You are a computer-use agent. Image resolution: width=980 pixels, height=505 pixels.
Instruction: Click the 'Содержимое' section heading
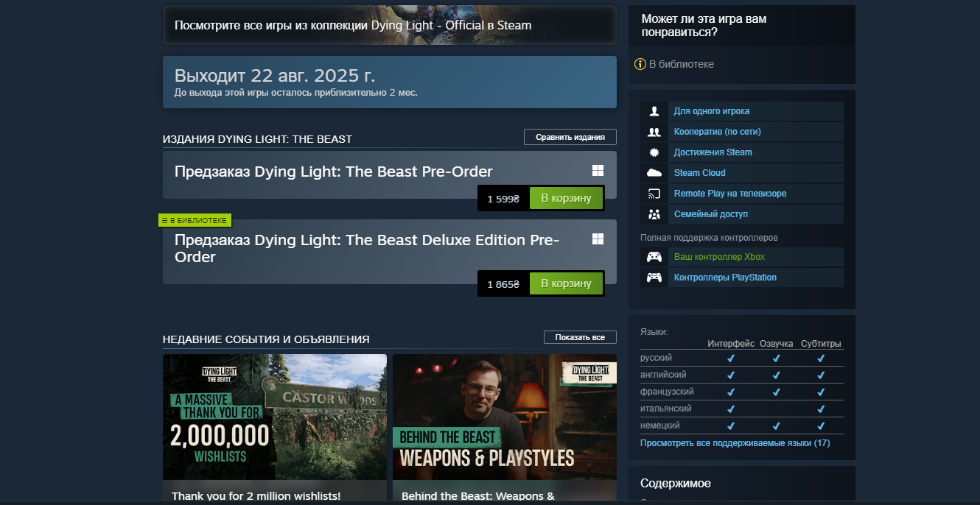tap(676, 484)
